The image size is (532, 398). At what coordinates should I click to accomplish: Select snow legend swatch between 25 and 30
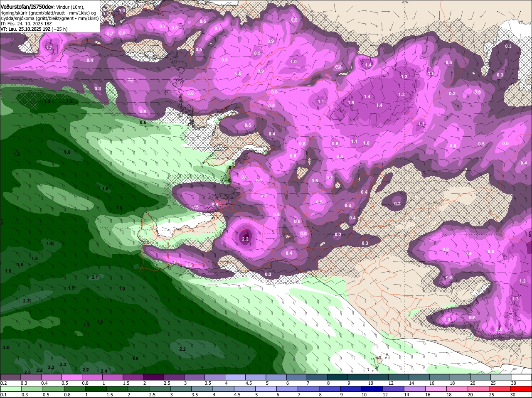501,377
